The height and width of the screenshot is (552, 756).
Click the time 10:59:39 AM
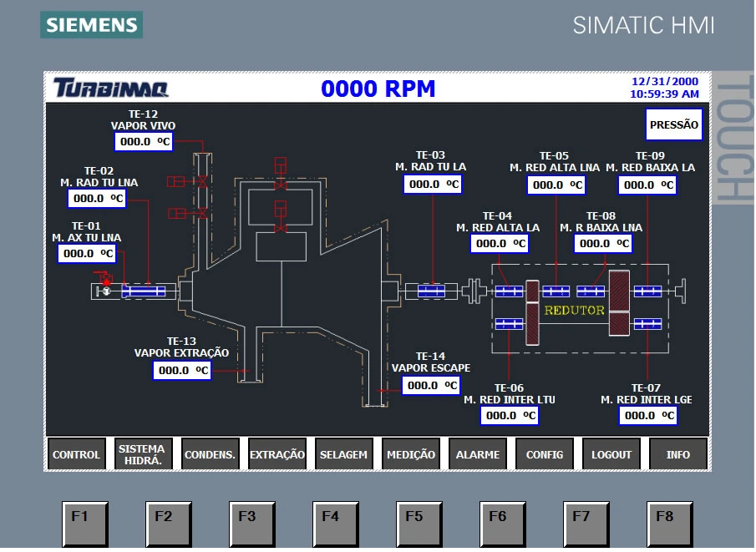tap(664, 94)
